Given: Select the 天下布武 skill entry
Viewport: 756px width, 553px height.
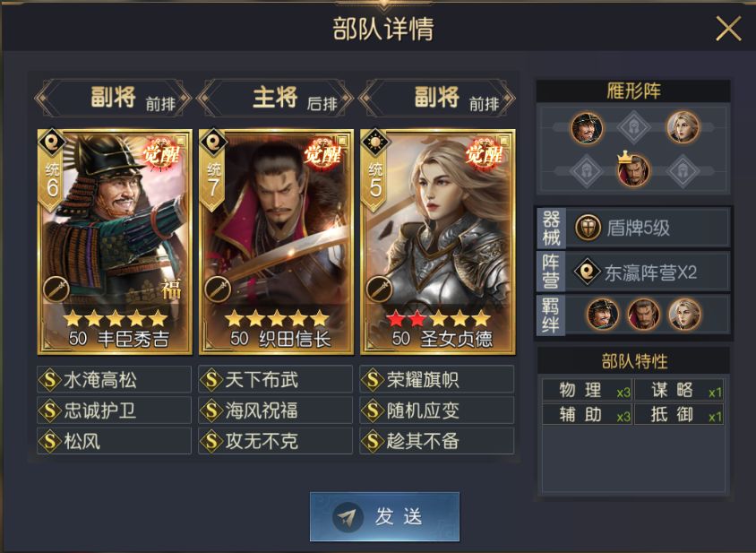Looking at the screenshot, I should tap(275, 380).
